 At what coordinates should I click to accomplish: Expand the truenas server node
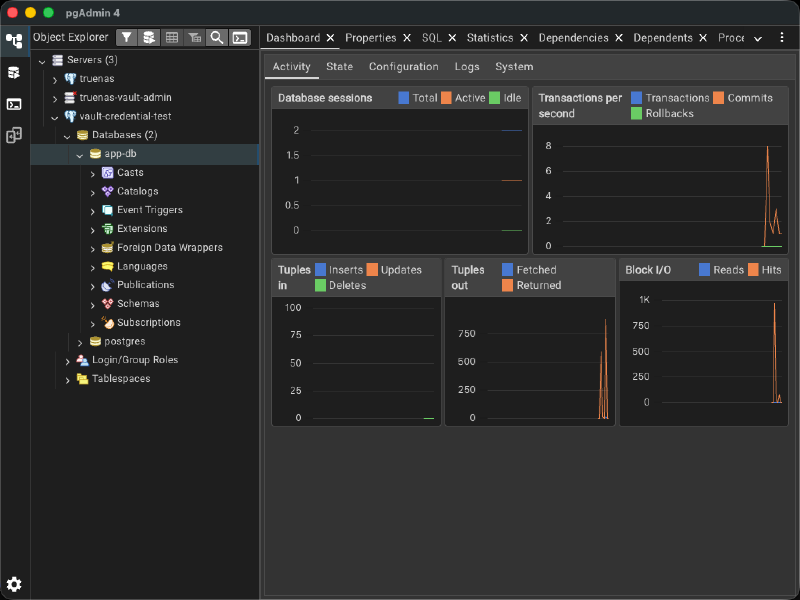[x=55, y=80]
